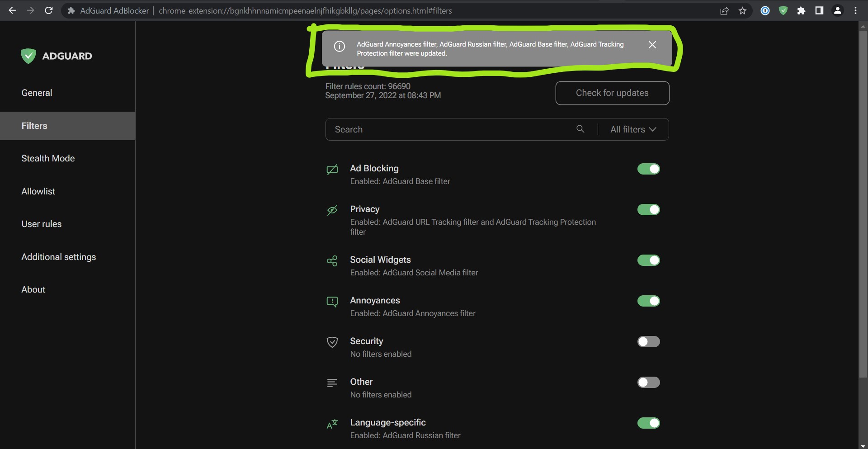Click the Other lines icon
Image resolution: width=868 pixels, height=449 pixels.
[332, 383]
